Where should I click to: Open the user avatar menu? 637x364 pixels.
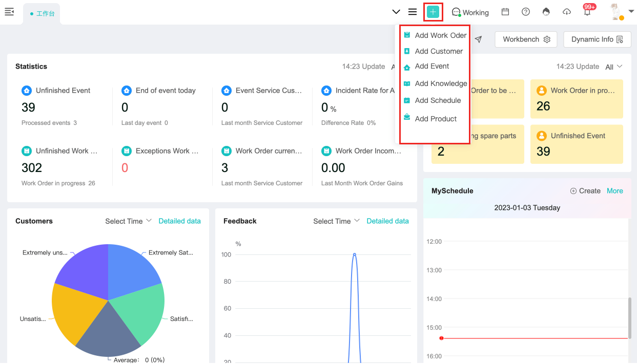point(623,12)
